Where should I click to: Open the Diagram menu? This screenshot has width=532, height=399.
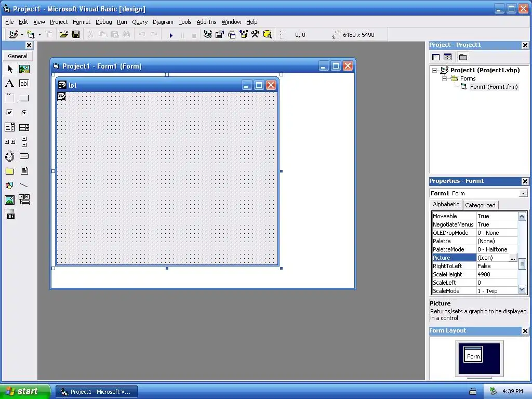pos(163,22)
